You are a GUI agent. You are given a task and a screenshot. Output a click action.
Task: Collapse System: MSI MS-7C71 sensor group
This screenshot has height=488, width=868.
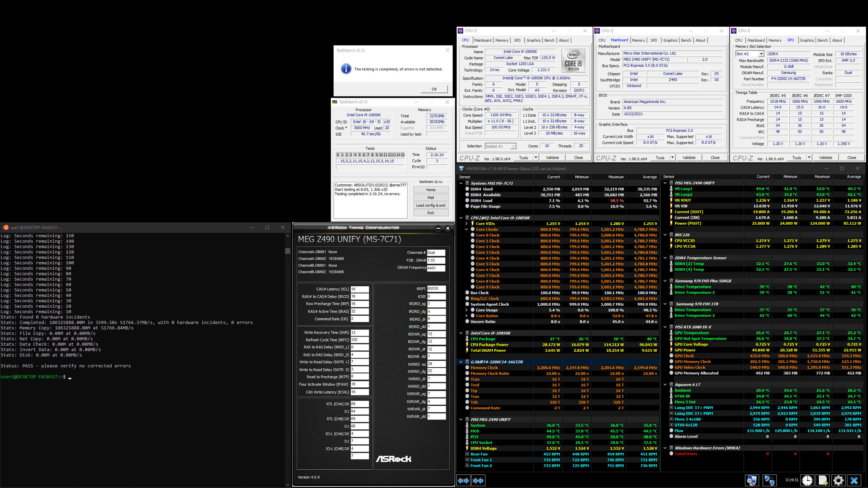[461, 183]
